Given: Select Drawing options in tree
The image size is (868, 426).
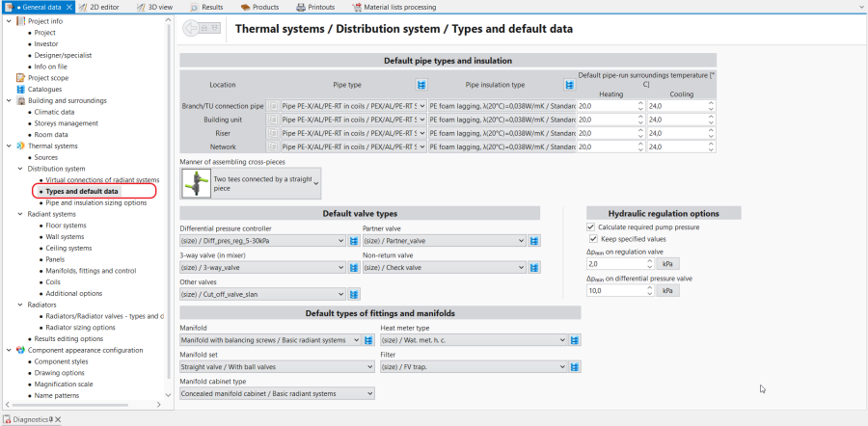Looking at the screenshot, I should pos(59,373).
